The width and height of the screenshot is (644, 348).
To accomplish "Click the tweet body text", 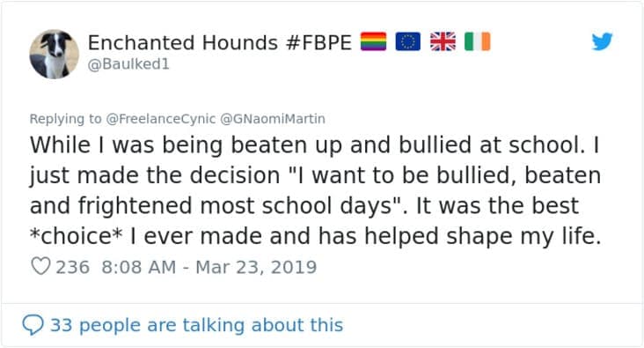I will tap(316, 190).
